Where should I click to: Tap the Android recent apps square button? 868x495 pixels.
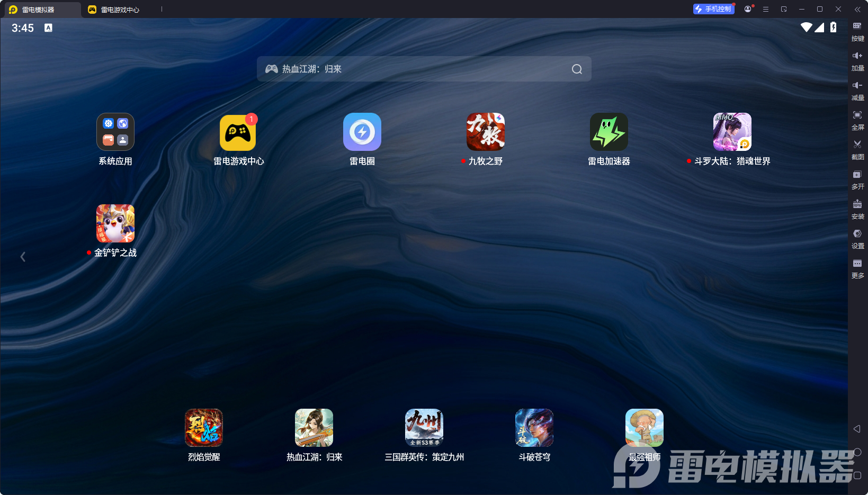click(x=857, y=475)
